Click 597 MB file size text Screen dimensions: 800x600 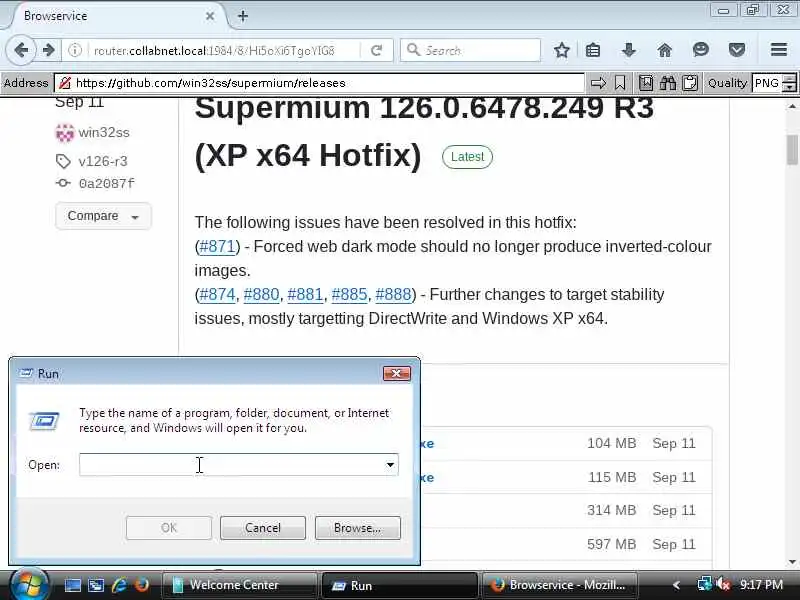[611, 544]
